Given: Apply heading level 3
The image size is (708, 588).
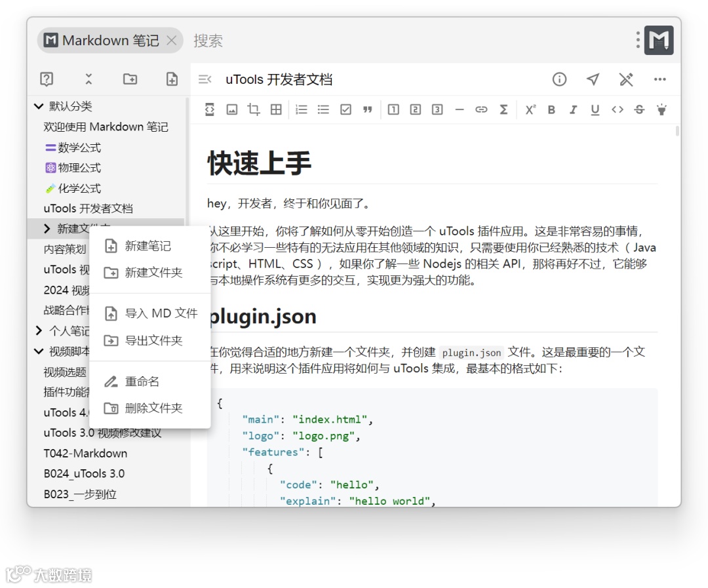Looking at the screenshot, I should 437,109.
